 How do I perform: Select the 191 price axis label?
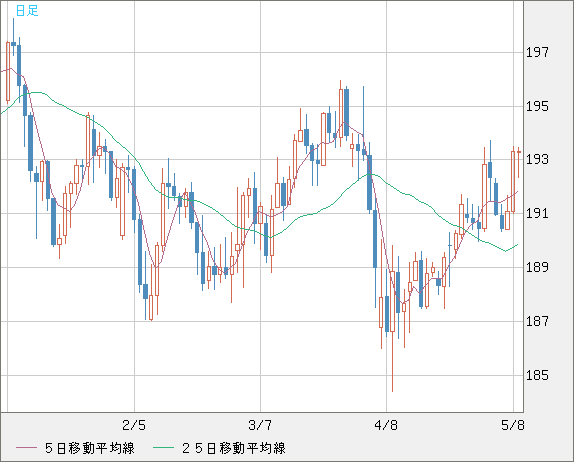[537, 213]
